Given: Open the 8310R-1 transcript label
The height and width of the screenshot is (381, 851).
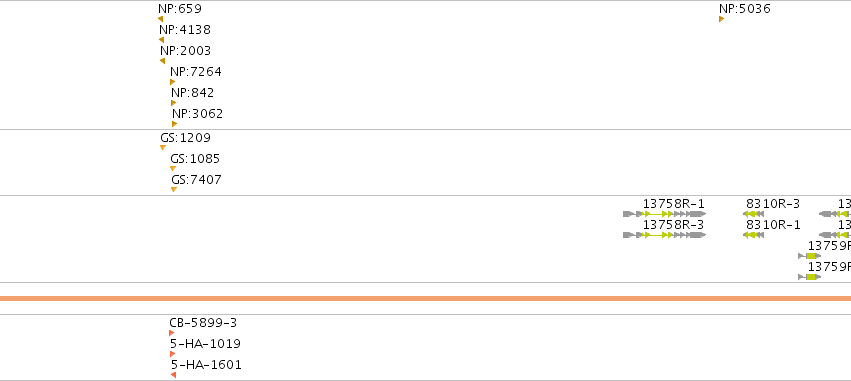Looking at the screenshot, I should [773, 225].
